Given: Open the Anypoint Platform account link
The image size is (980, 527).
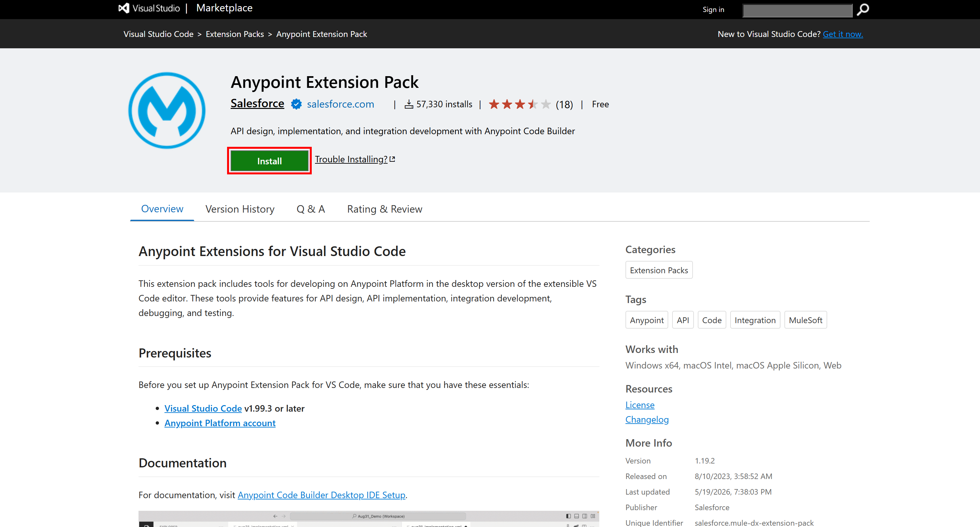Looking at the screenshot, I should [220, 423].
